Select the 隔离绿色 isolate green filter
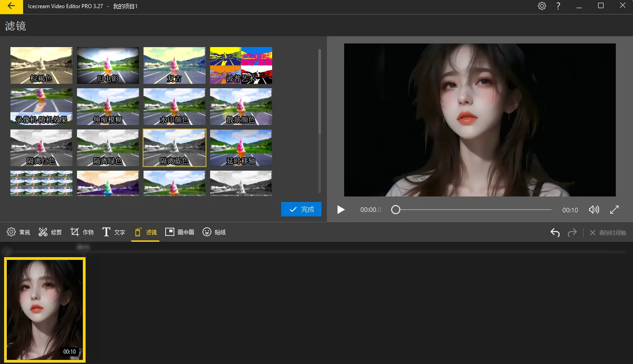633x364 pixels. (108, 148)
